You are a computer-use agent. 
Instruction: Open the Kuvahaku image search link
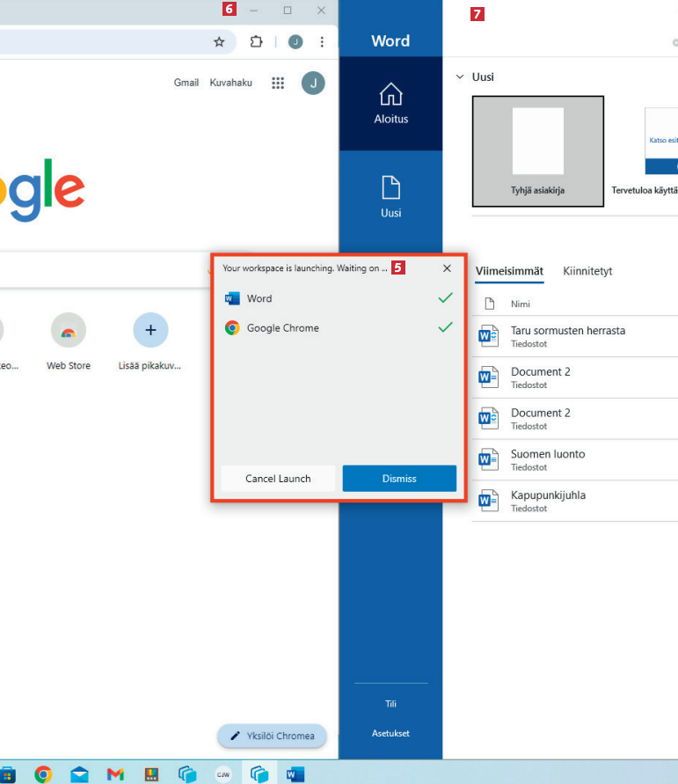[x=230, y=83]
